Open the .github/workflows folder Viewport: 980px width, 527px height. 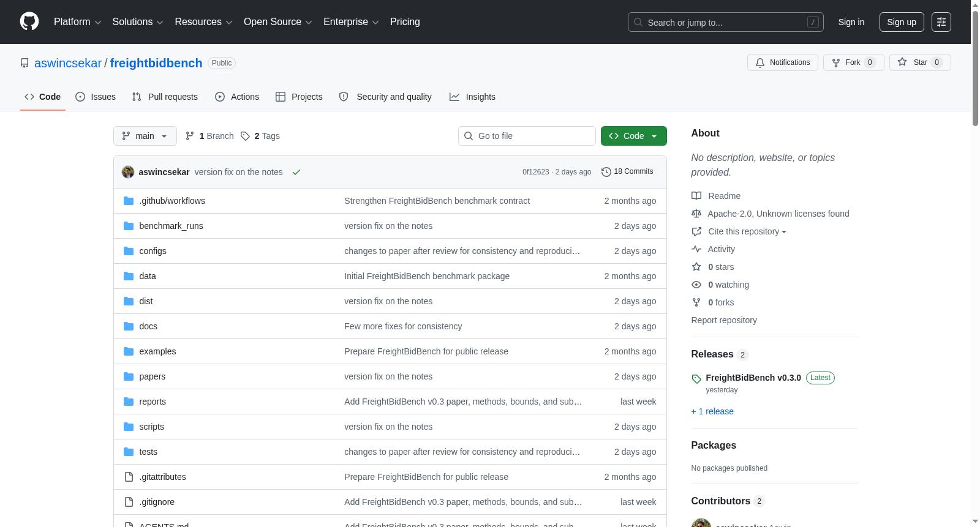click(x=172, y=201)
